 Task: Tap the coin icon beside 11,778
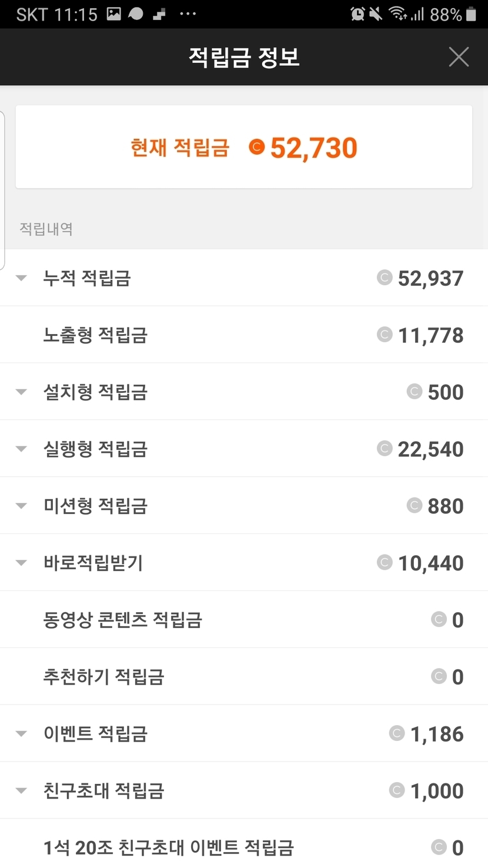(x=385, y=335)
